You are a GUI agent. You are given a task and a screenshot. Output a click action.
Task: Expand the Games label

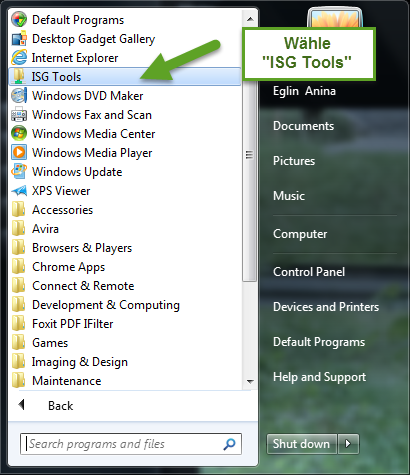50,343
